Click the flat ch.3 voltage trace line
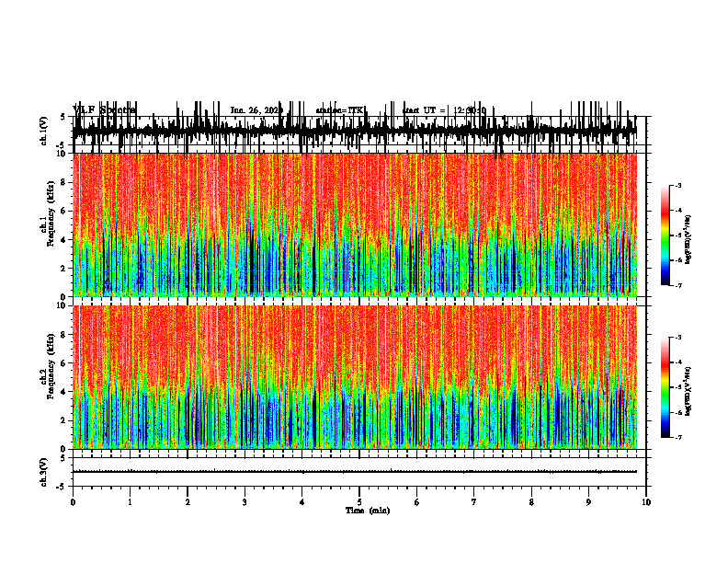Viewport: 728px width, 563px height. pyautogui.click(x=355, y=472)
